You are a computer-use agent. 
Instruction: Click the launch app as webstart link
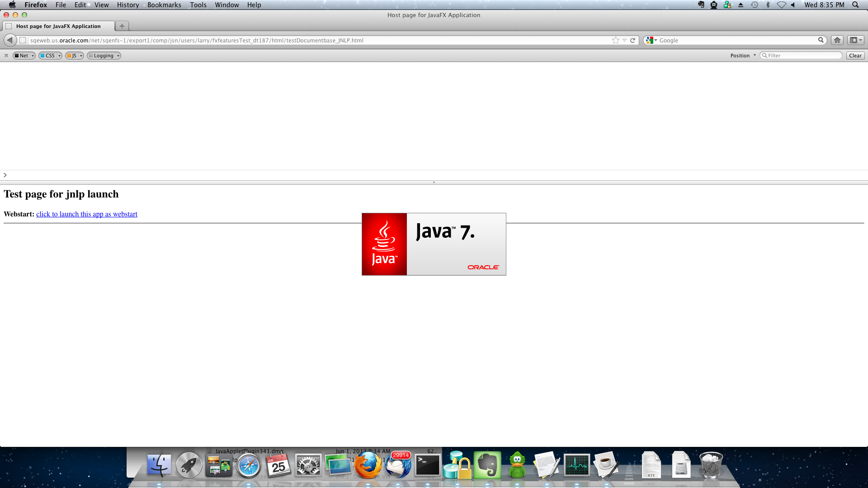click(x=87, y=214)
